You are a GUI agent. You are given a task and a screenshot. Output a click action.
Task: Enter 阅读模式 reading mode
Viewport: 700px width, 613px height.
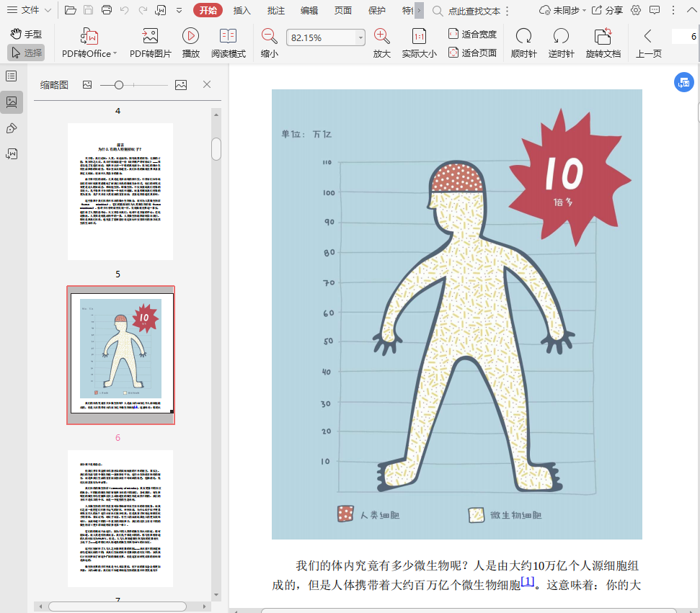[x=228, y=36]
